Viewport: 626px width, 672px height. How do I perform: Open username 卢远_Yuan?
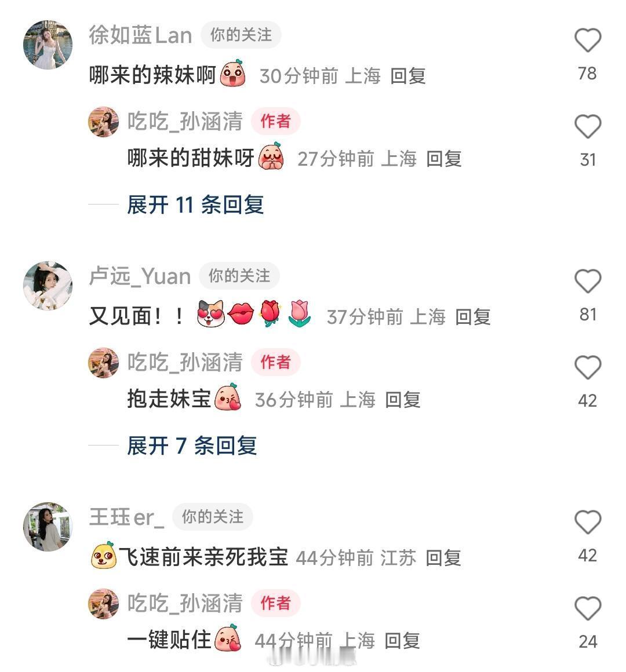pos(140,276)
